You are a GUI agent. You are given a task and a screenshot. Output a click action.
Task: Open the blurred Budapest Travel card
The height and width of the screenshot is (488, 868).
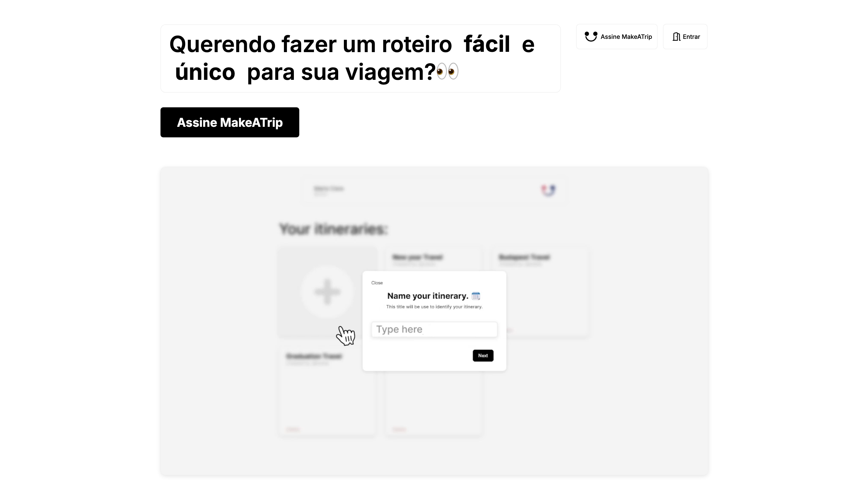click(x=540, y=291)
